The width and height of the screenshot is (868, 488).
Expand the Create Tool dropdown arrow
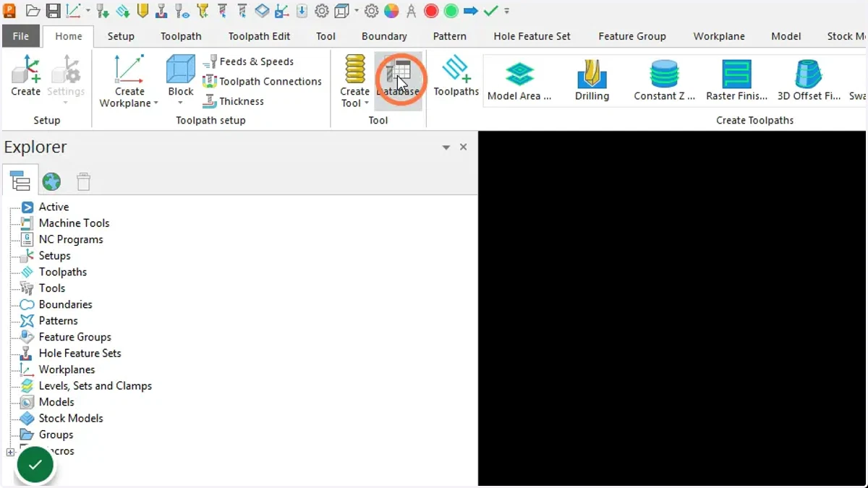pyautogui.click(x=367, y=103)
